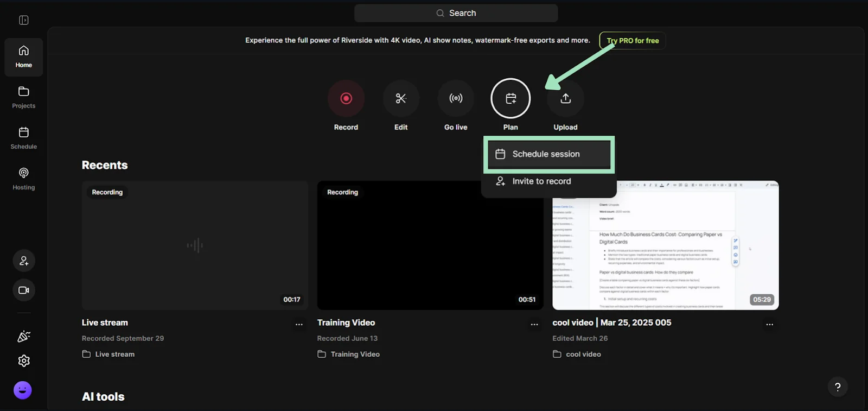Select Schedule session menu item
The image size is (868, 411).
pyautogui.click(x=549, y=154)
